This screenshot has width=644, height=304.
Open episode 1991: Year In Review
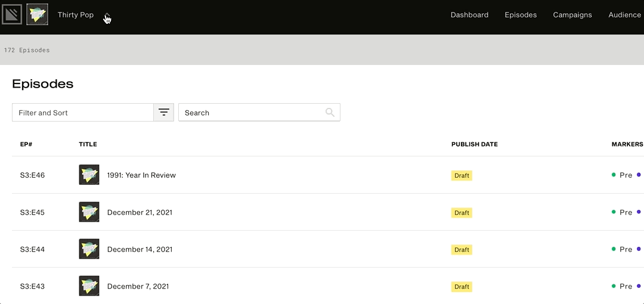pos(141,175)
